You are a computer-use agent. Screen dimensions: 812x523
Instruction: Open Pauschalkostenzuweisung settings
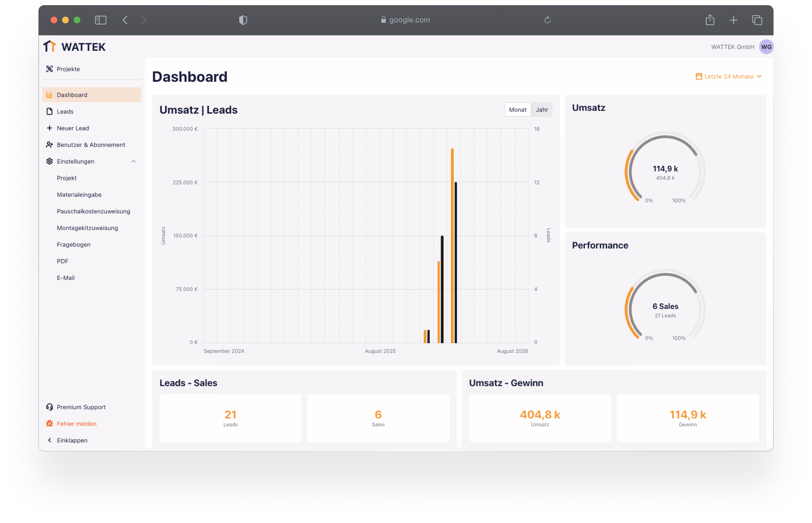(x=93, y=211)
